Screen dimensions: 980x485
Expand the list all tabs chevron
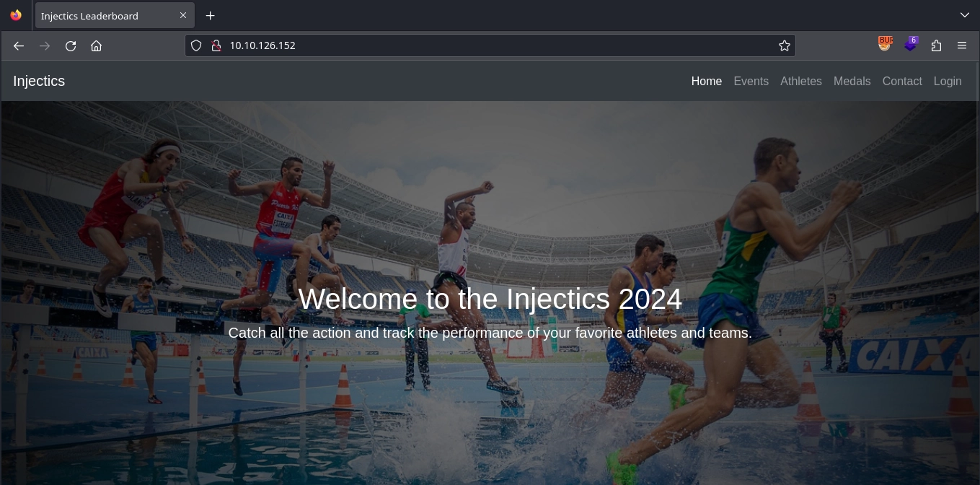click(964, 15)
